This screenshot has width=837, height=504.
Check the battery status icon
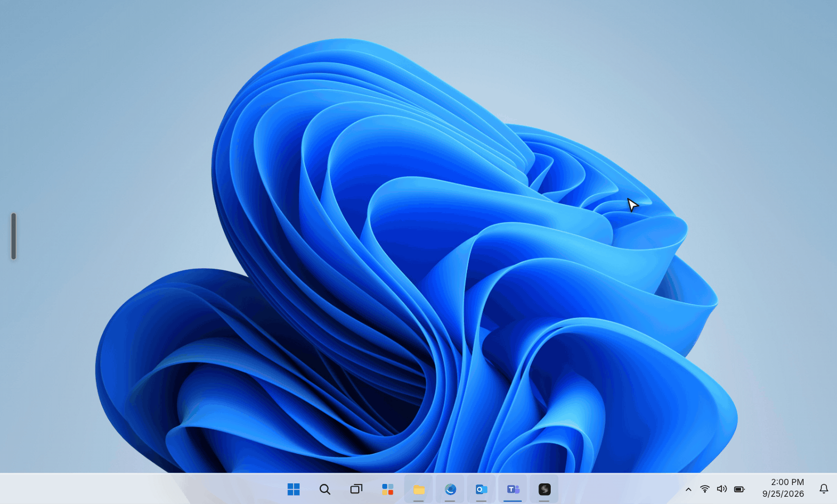(739, 489)
